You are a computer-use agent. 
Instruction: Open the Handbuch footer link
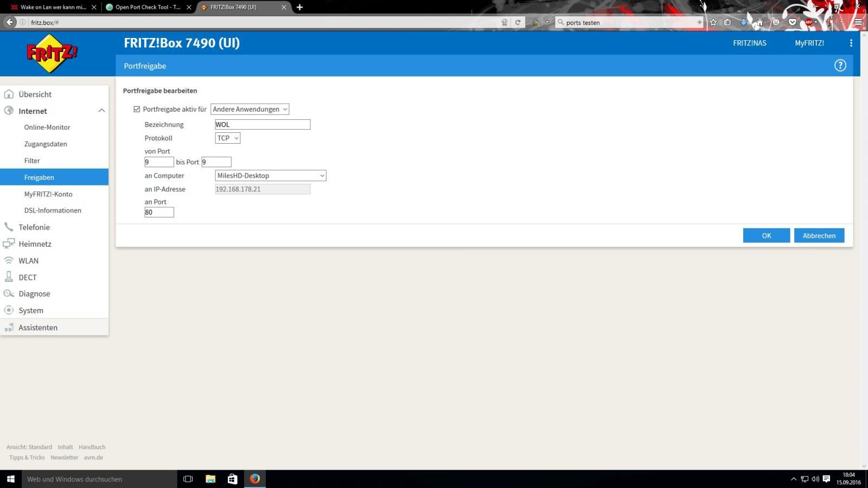click(x=92, y=447)
